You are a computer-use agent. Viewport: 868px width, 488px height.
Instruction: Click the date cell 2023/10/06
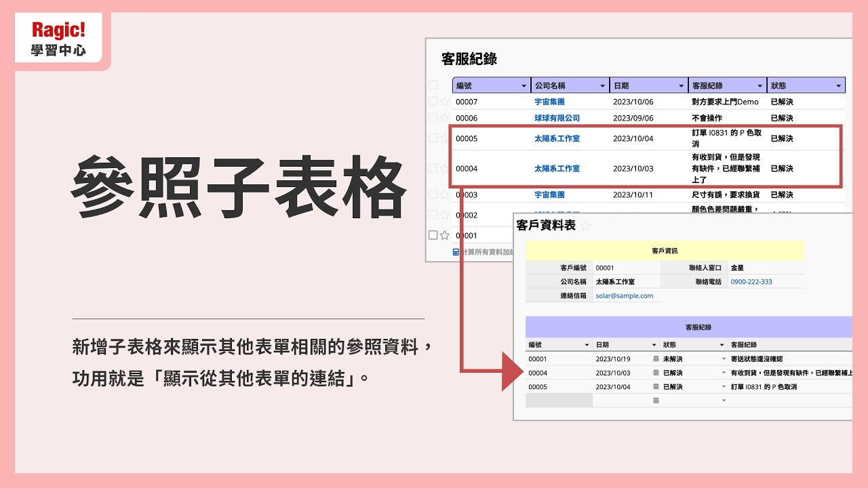coord(633,102)
